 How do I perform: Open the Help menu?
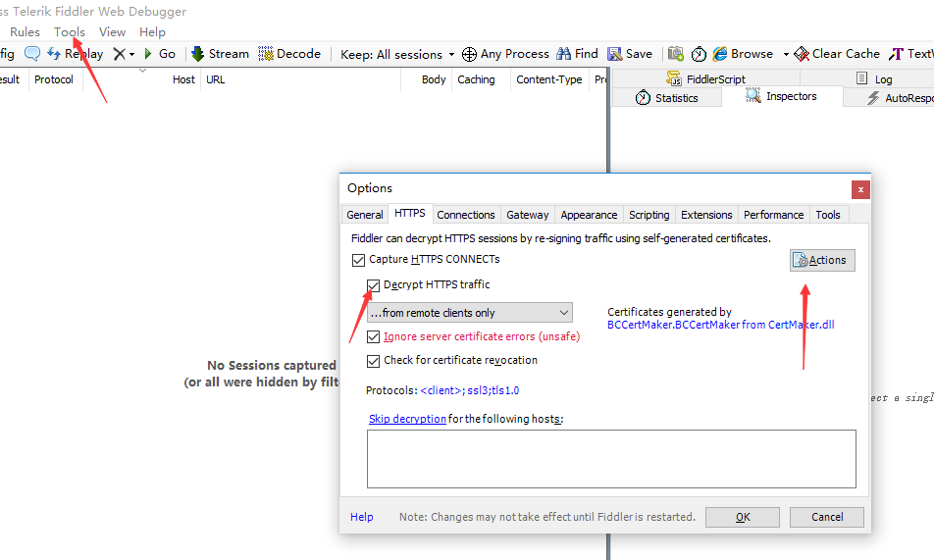coord(152,32)
